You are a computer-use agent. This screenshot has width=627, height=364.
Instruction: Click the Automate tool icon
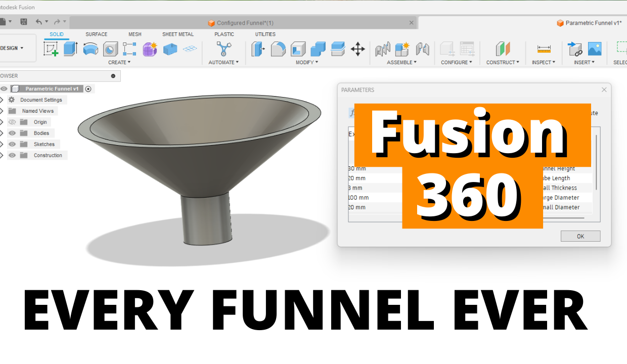point(223,49)
